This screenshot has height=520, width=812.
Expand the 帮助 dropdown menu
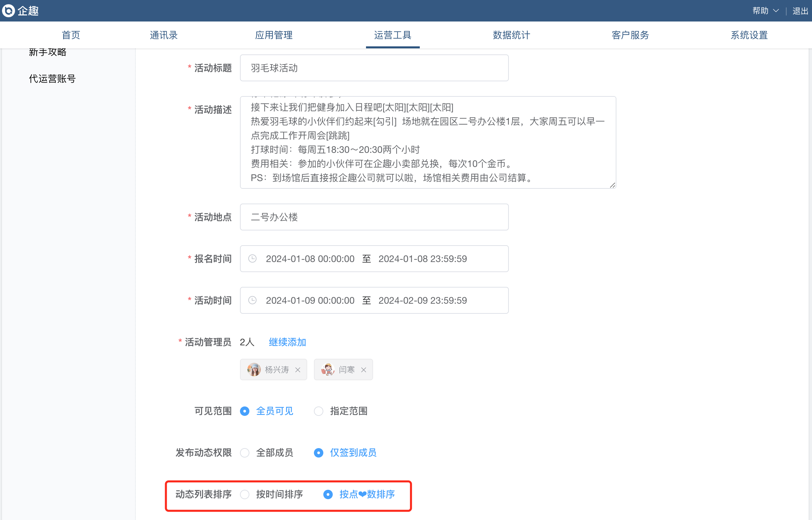765,11
